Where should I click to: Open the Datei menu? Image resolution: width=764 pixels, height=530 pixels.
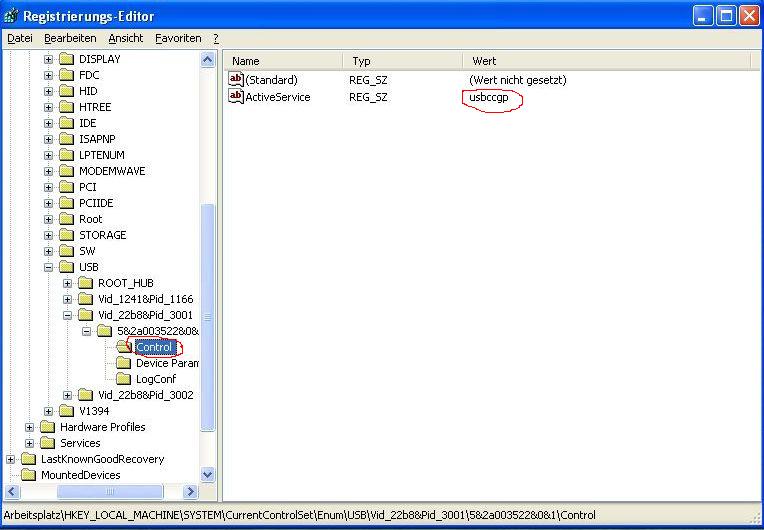[19, 38]
